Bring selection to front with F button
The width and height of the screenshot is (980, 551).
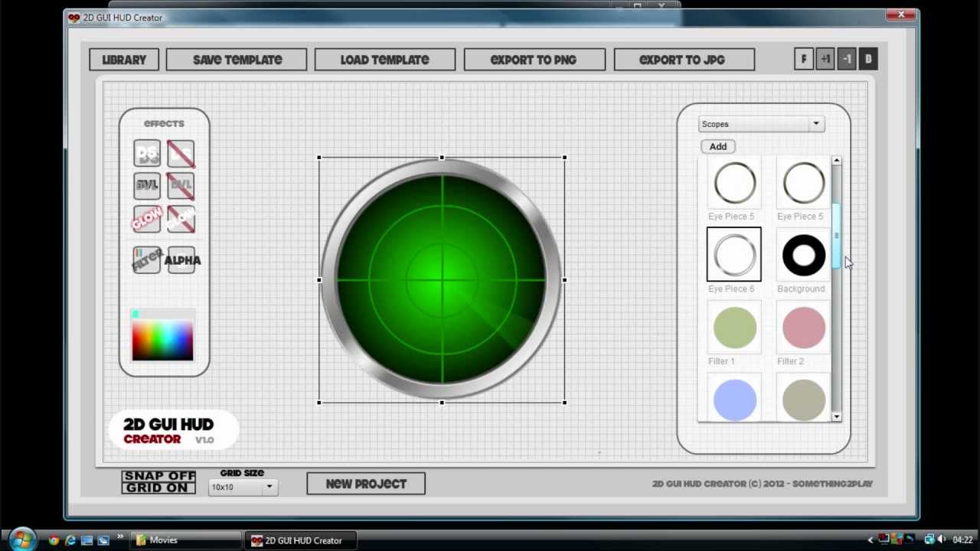(804, 59)
